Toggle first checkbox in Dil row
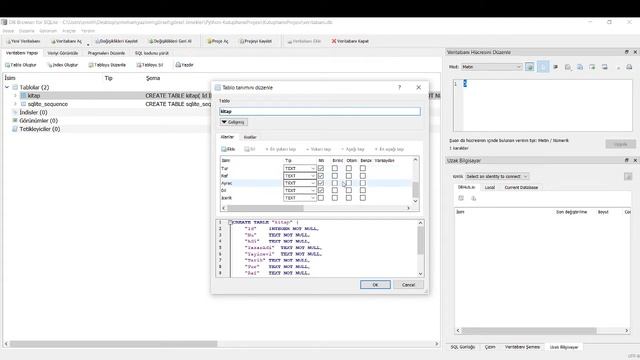The width and height of the screenshot is (640, 360). click(x=321, y=190)
